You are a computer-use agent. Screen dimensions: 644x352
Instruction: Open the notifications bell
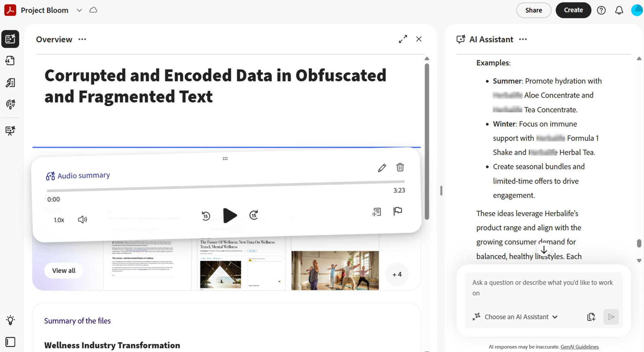[x=619, y=10]
